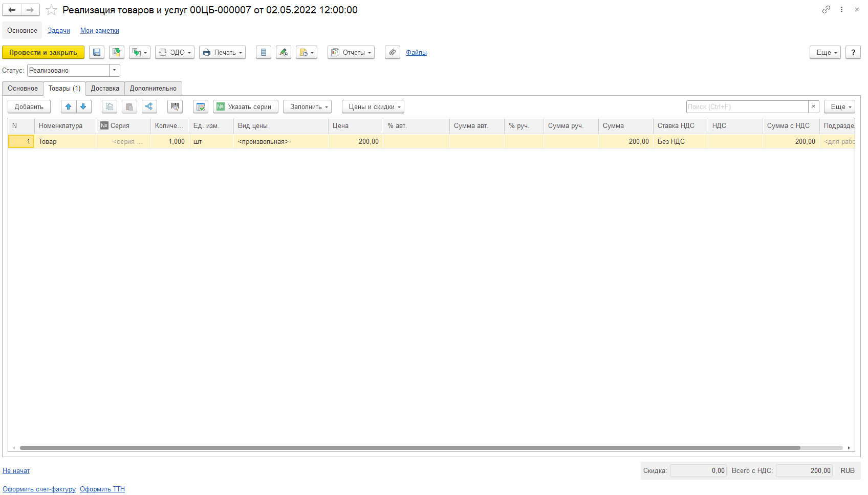868x495 pixels.
Task: Open the Задачи link
Action: (x=59, y=31)
